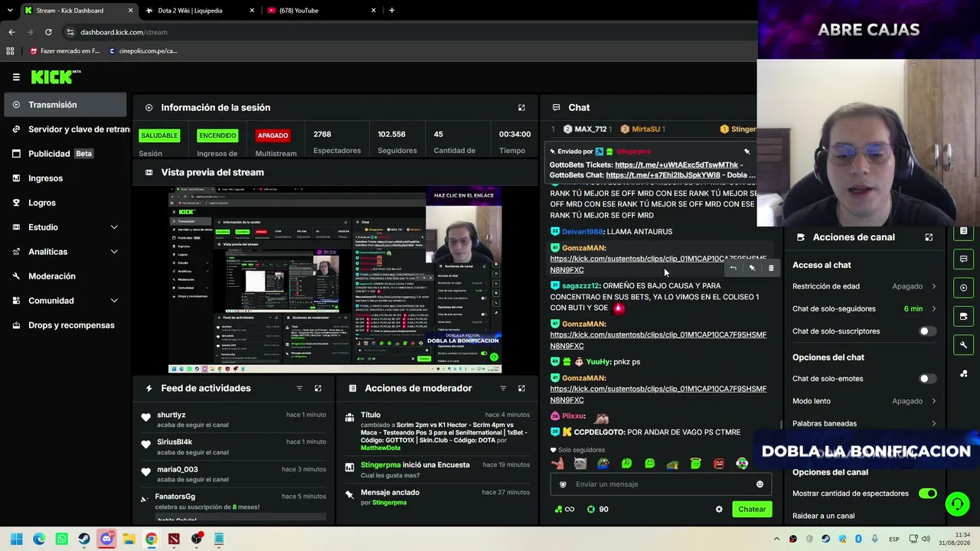
Task: Switch to Dota 2 Wiki Liquipedia tab
Action: 199,11
